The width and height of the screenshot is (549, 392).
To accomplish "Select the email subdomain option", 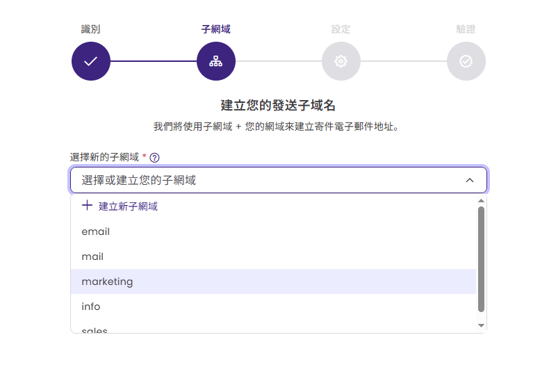I will tap(273, 231).
